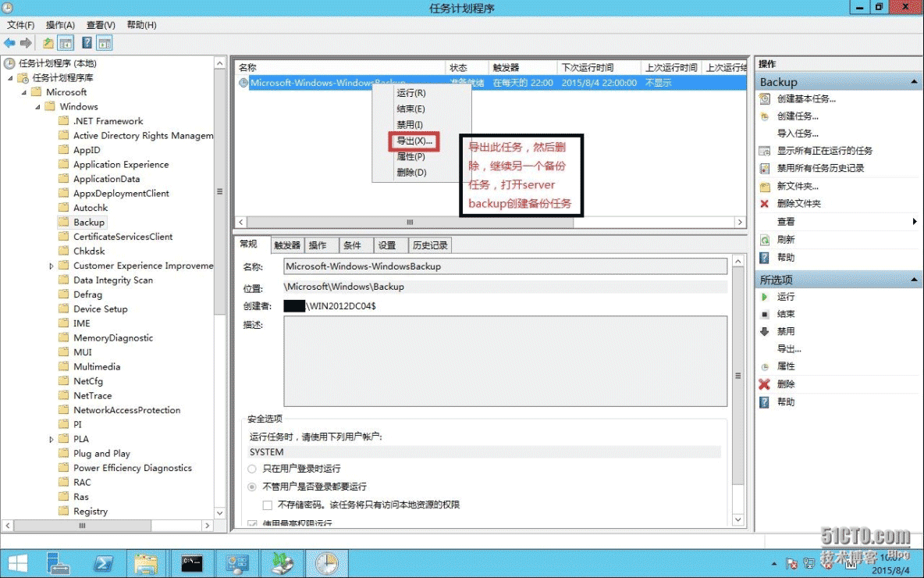924x578 pixels.
Task: Select the Backup folder in tree
Action: point(89,223)
